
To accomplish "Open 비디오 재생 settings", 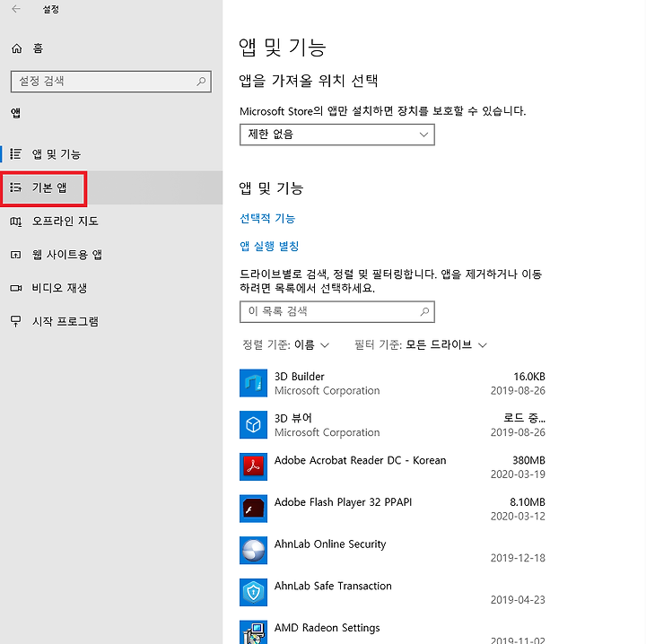I will (x=111, y=288).
